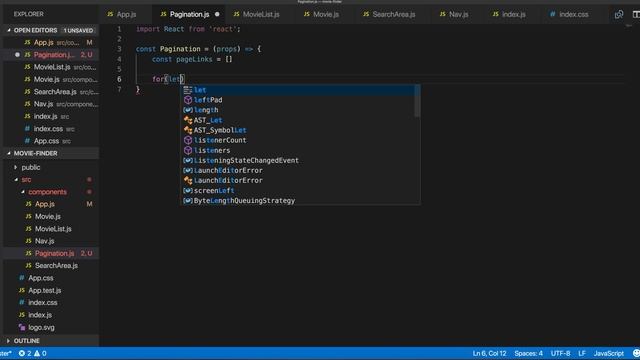Choose the 'length' autocomplete suggestion
Image resolution: width=640 pixels, height=360 pixels.
tap(298, 110)
